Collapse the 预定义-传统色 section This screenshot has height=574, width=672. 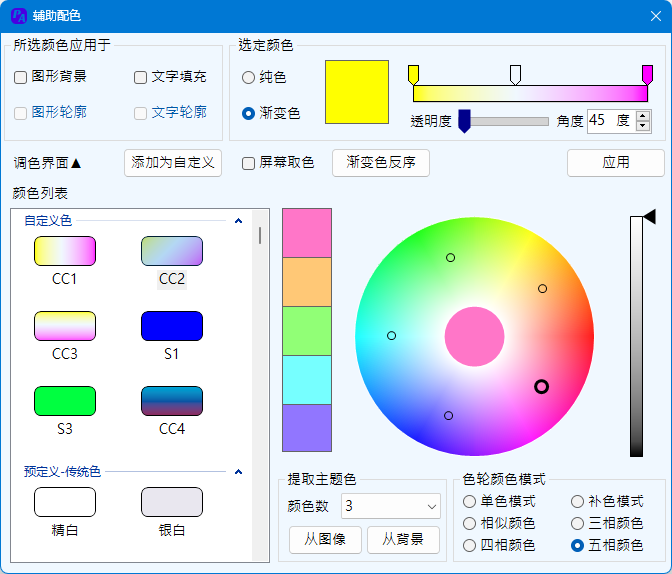(239, 472)
